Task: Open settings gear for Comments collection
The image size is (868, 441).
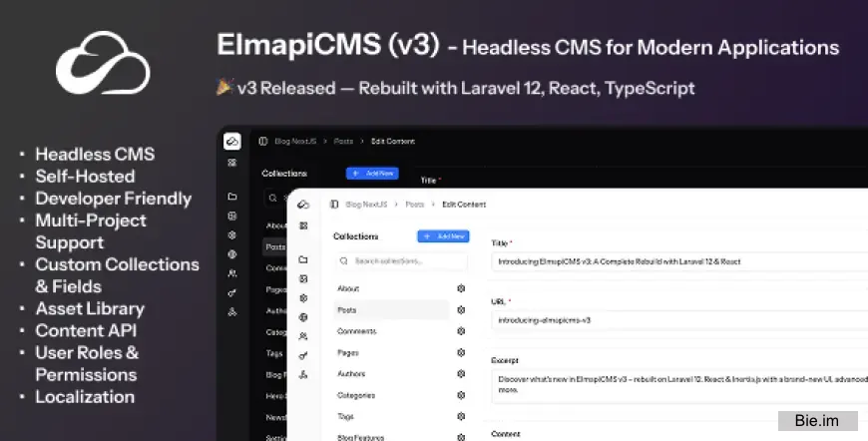Action: click(x=461, y=331)
